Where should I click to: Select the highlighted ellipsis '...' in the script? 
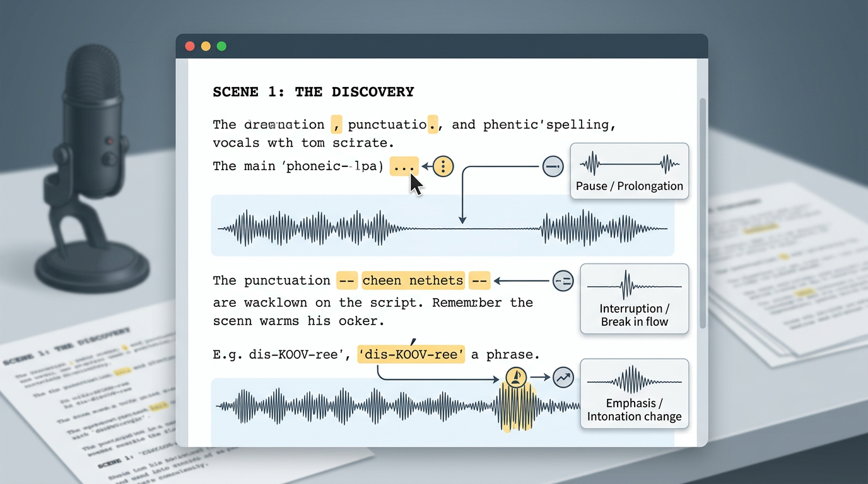pyautogui.click(x=404, y=166)
